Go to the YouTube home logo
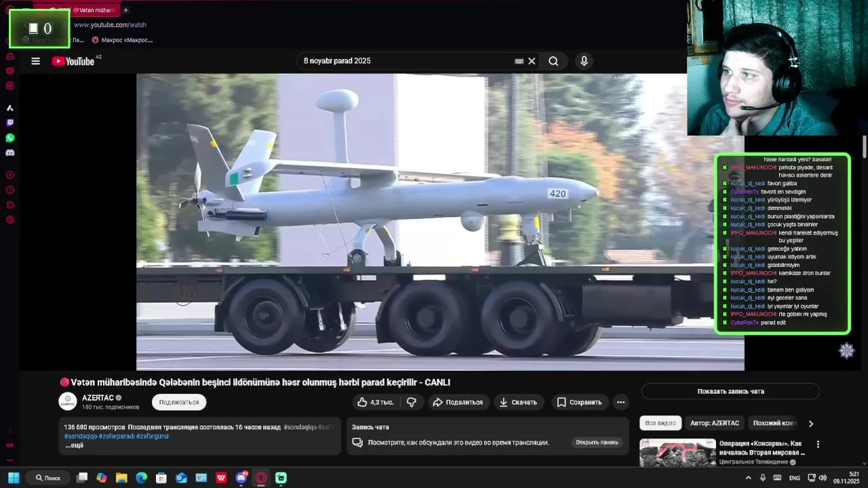The image size is (868, 488). click(x=73, y=61)
